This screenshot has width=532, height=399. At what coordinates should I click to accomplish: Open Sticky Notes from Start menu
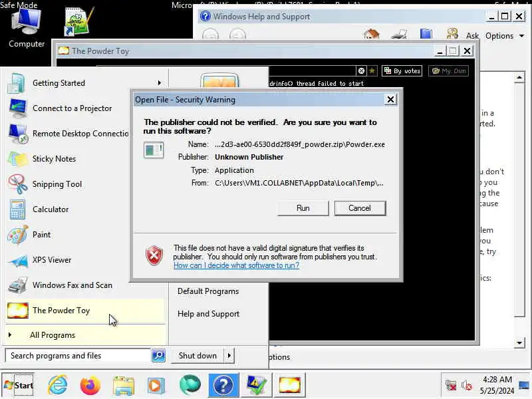tap(68, 159)
